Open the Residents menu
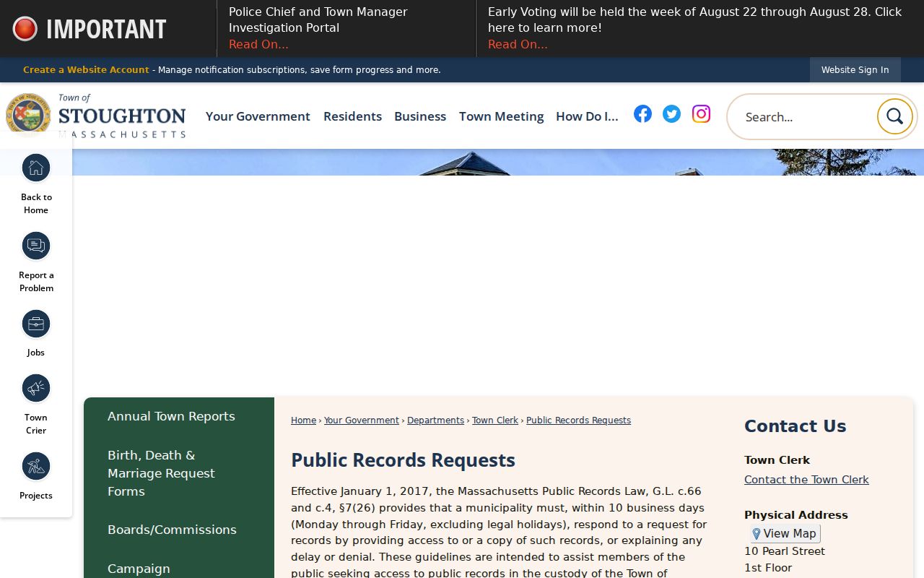 point(352,116)
